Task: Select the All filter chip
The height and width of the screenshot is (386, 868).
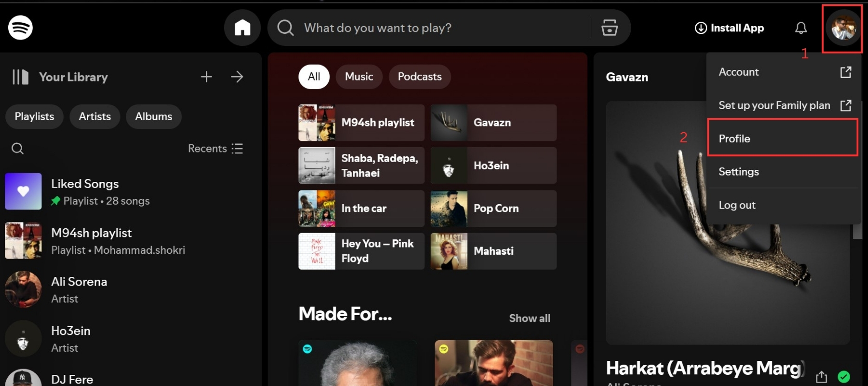Action: (314, 77)
